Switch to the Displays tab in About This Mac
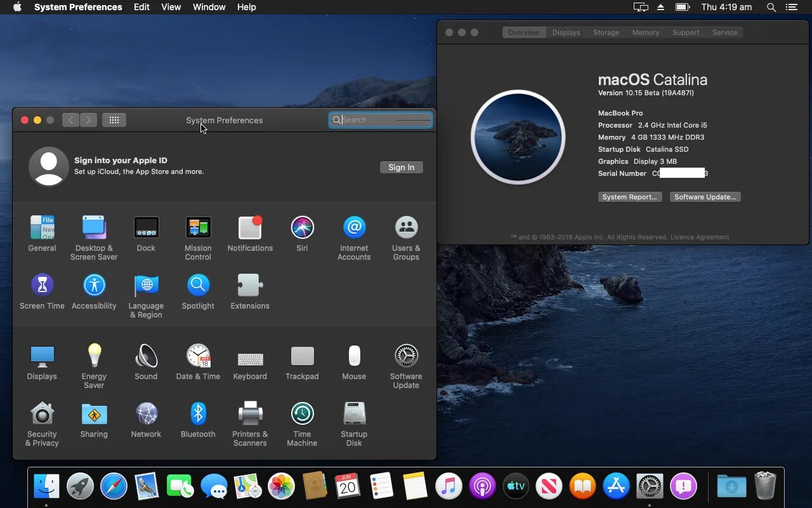Viewport: 812px width, 508px height. pos(566,32)
